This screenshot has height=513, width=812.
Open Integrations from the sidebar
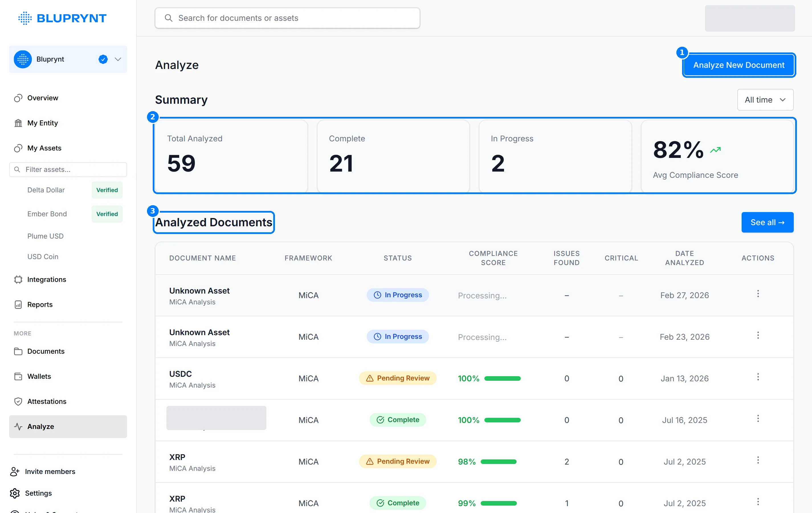point(46,279)
